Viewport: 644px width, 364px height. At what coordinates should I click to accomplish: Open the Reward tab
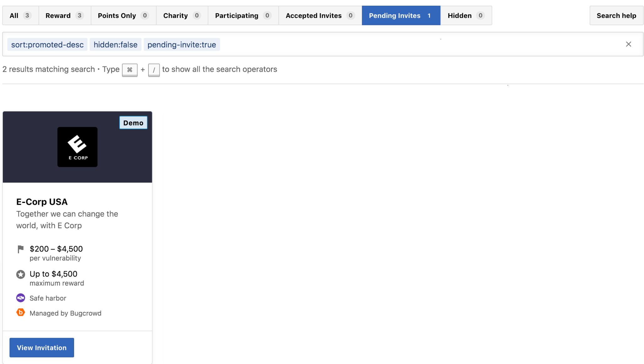[x=65, y=15]
